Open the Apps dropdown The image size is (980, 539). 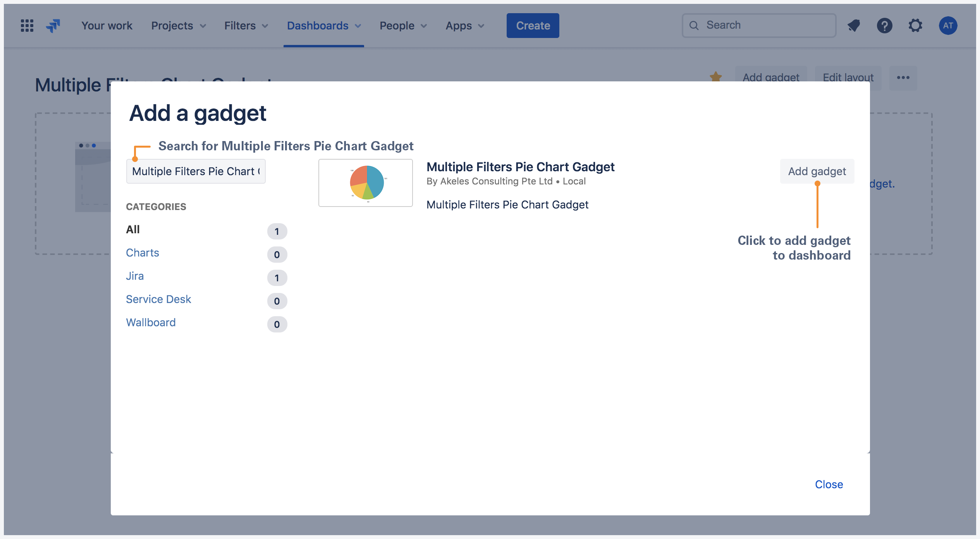(464, 25)
